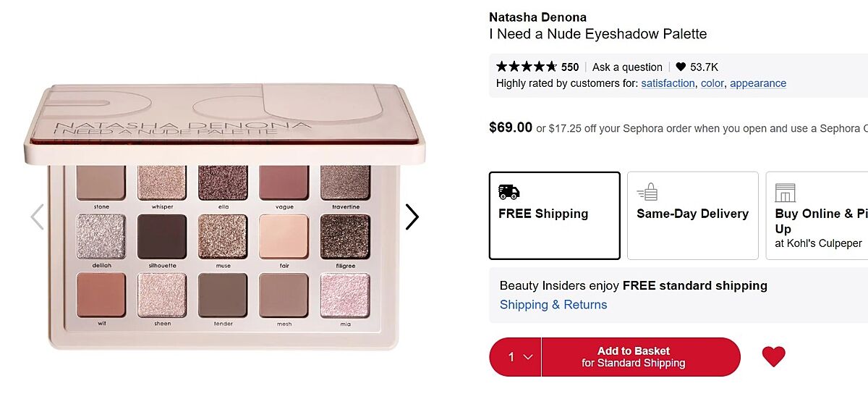This screenshot has height=407, width=868.
Task: Click the store pickup building icon
Action: [x=785, y=193]
